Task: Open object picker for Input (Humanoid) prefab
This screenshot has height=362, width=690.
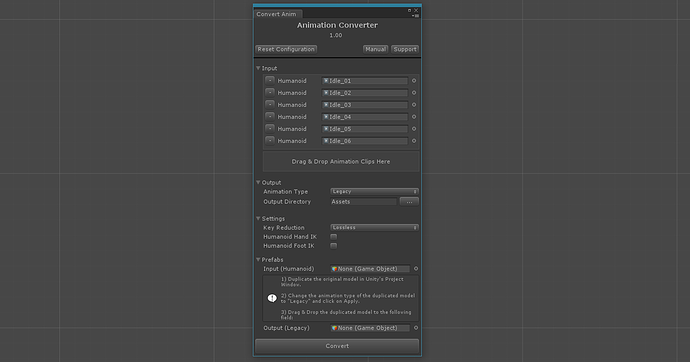Action: point(415,269)
